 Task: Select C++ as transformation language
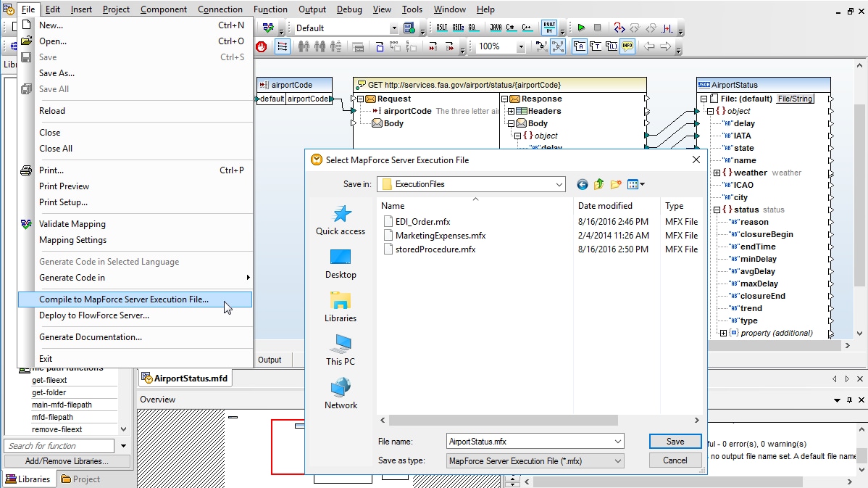point(527,28)
